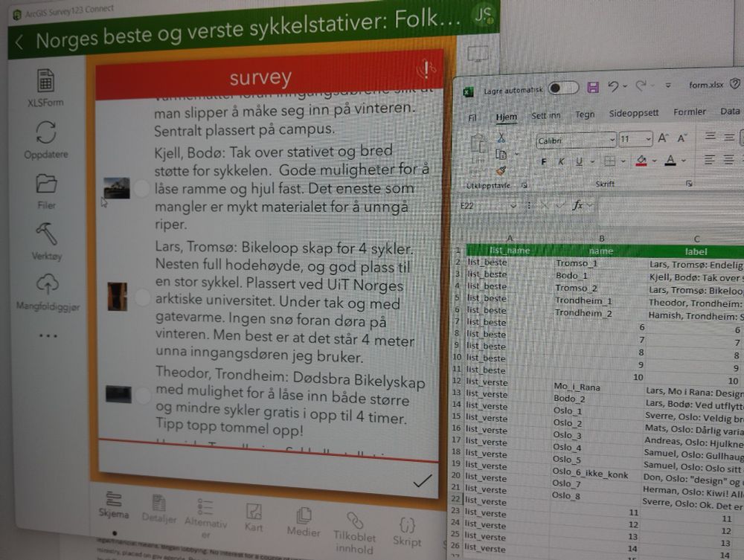
Task: Copy selection with Excel copy icon
Action: point(501,155)
